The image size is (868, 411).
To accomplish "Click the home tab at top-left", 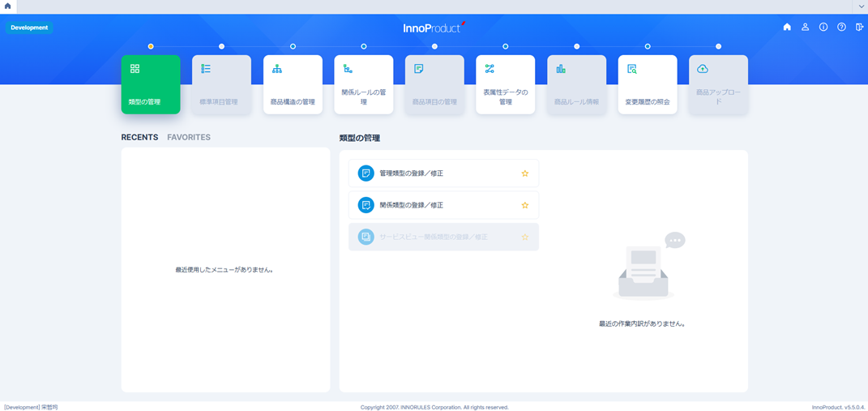I will [8, 6].
